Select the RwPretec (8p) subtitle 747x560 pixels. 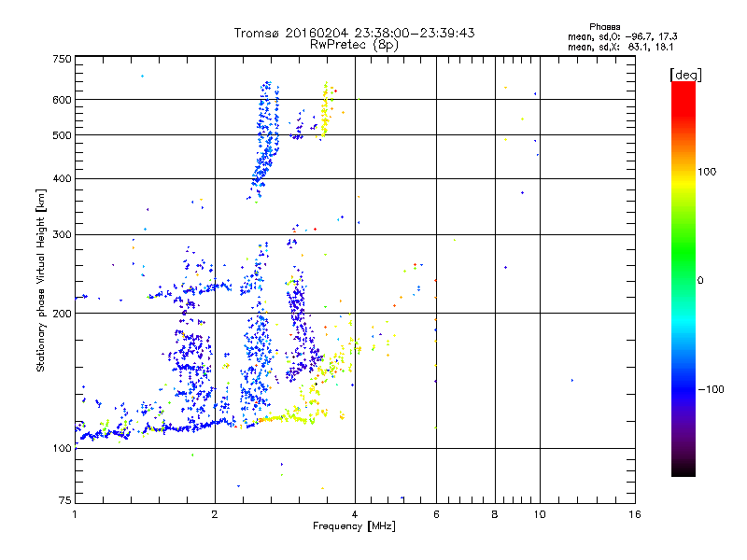pyautogui.click(x=354, y=45)
